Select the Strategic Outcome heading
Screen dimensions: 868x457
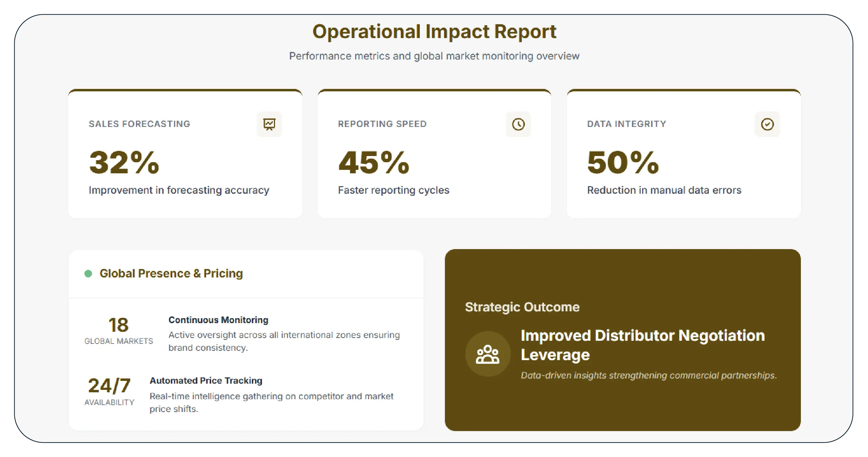click(x=522, y=307)
